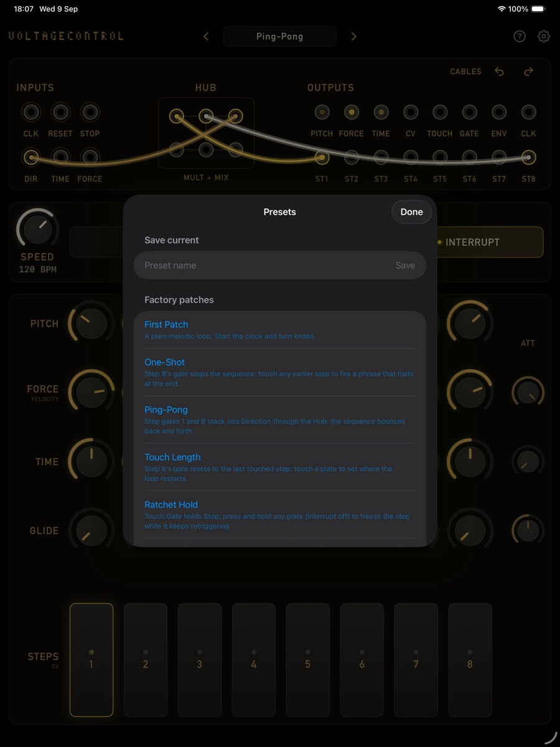560x747 pixels.
Task: Tap step plate 5
Action: 308,660
